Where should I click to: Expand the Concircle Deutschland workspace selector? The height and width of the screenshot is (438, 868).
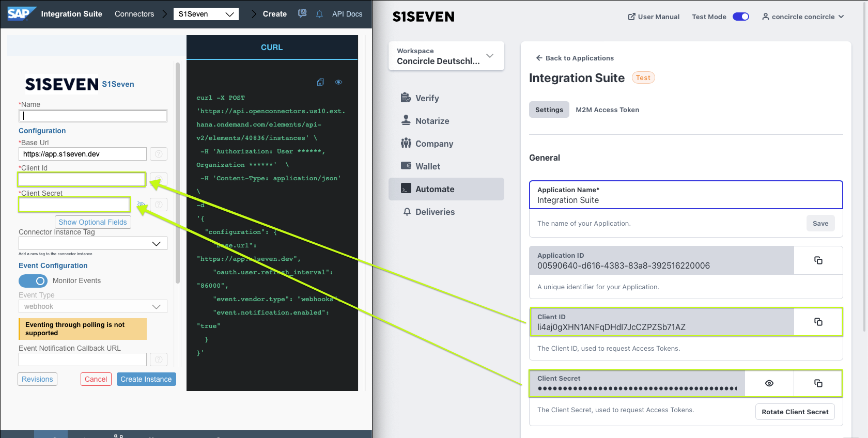point(446,56)
